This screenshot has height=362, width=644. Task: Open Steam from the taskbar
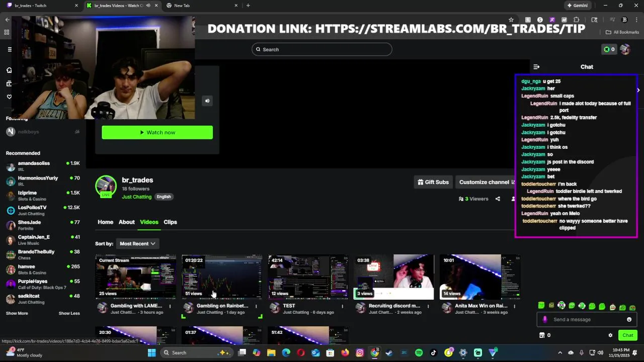tap(389, 353)
